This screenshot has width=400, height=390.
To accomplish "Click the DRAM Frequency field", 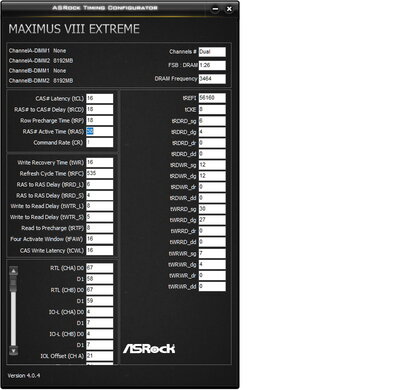I will 212,79.
